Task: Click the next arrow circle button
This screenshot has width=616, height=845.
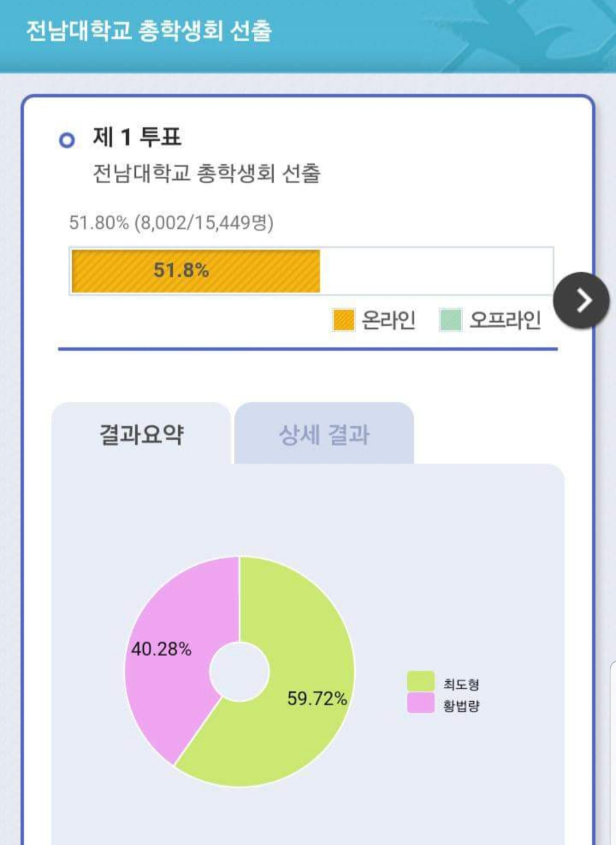Action: click(x=582, y=300)
